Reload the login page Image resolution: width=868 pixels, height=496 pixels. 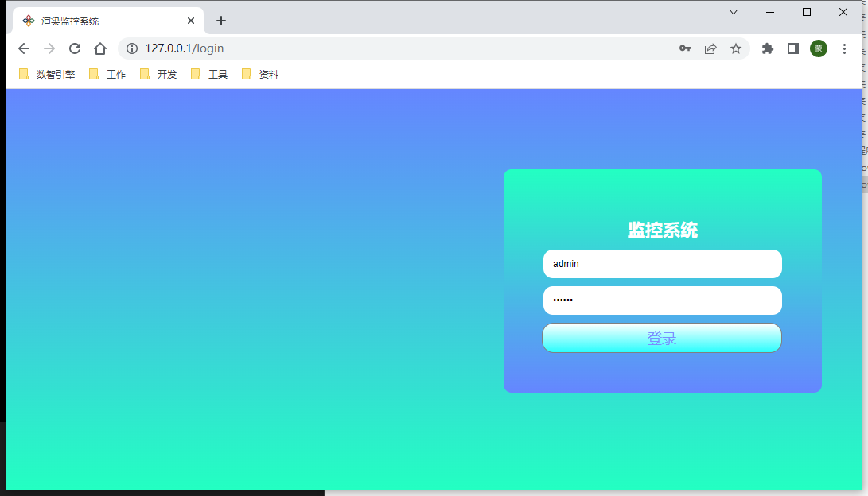[75, 48]
